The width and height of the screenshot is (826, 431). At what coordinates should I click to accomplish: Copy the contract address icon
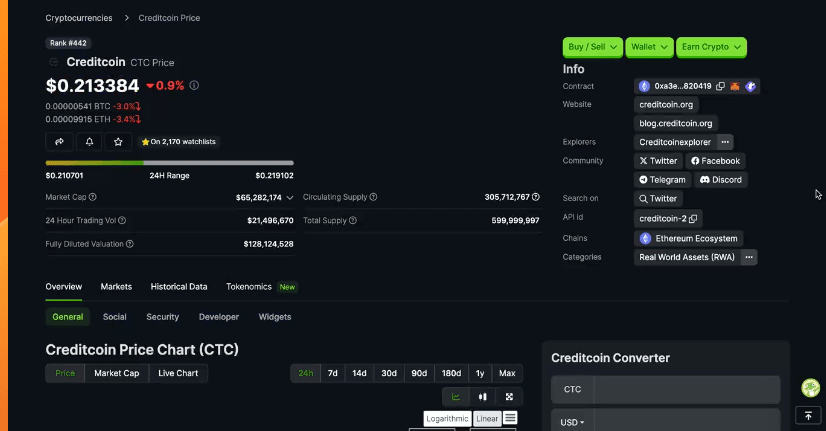[x=720, y=86]
